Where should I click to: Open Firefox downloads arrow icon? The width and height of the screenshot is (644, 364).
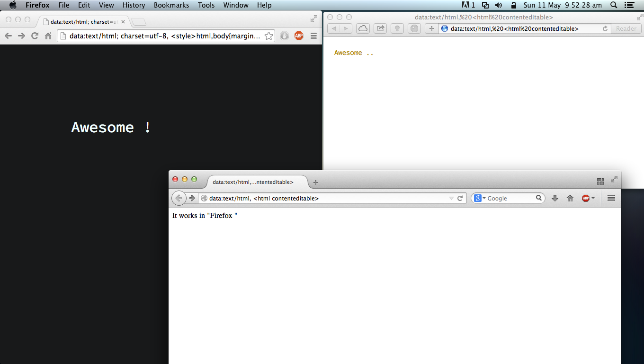(555, 198)
